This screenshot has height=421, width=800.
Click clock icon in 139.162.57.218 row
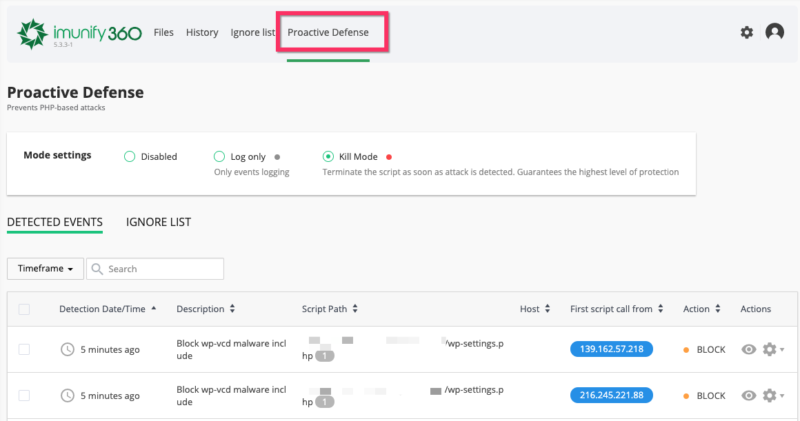tap(67, 350)
